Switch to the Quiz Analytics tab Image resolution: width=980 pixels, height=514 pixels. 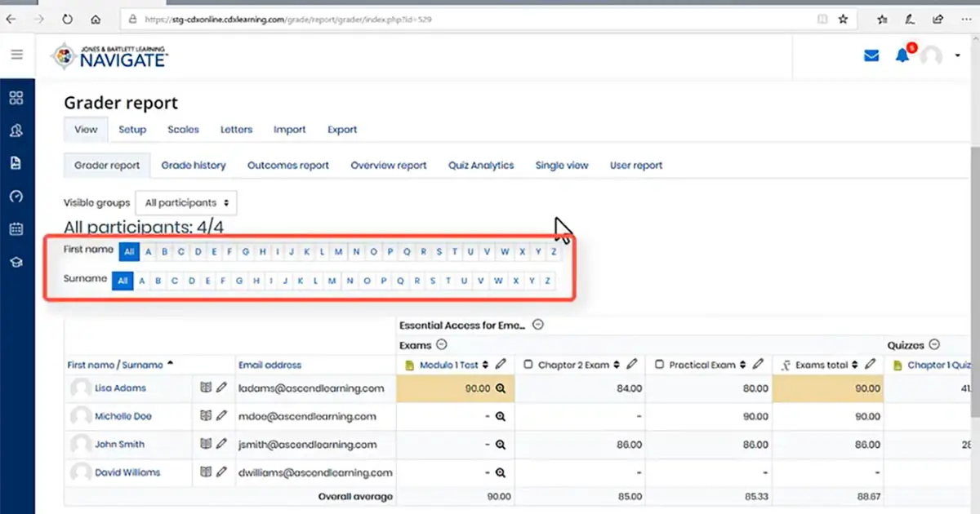click(481, 165)
